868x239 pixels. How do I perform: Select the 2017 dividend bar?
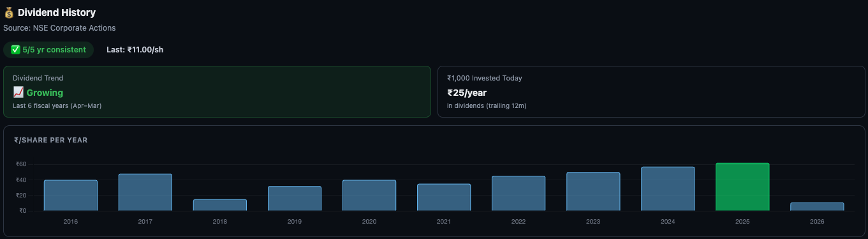pos(145,192)
